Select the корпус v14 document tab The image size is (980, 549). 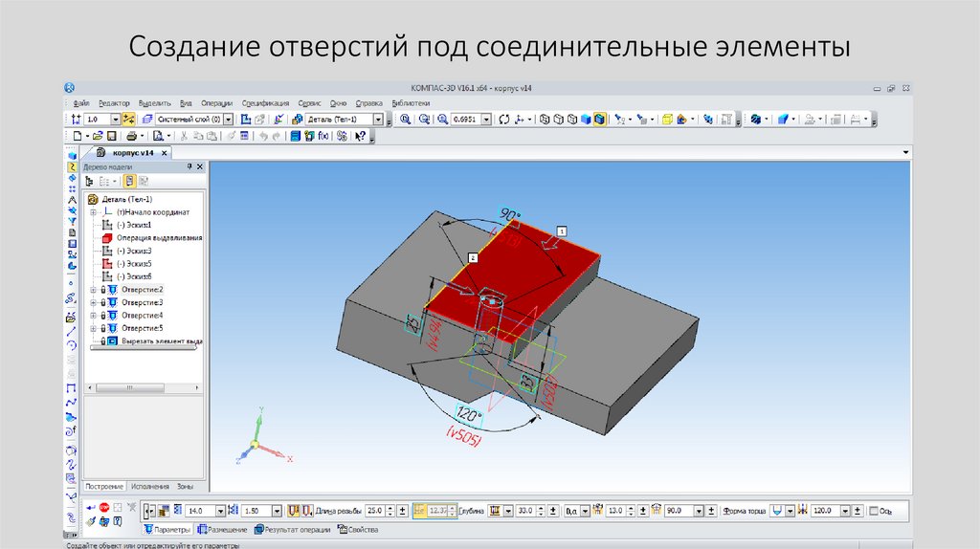(x=126, y=152)
